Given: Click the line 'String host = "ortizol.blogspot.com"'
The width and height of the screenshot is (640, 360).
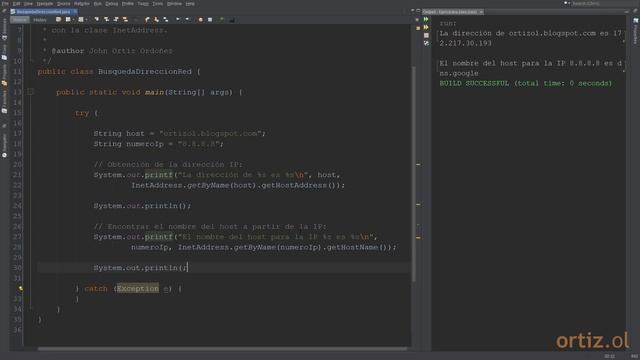Looking at the screenshot, I should pyautogui.click(x=180, y=133).
